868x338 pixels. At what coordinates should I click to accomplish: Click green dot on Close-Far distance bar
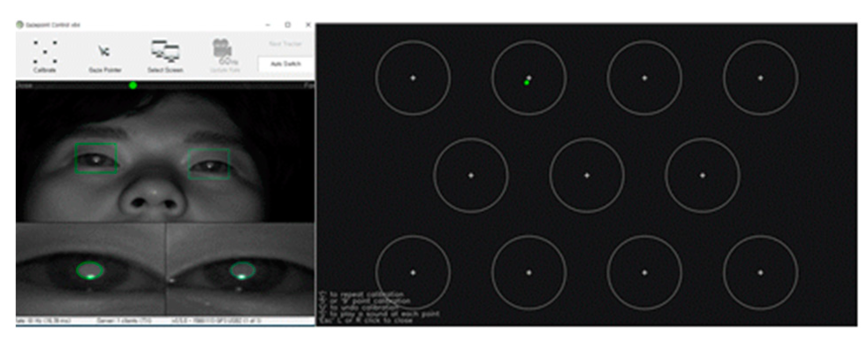pyautogui.click(x=133, y=85)
